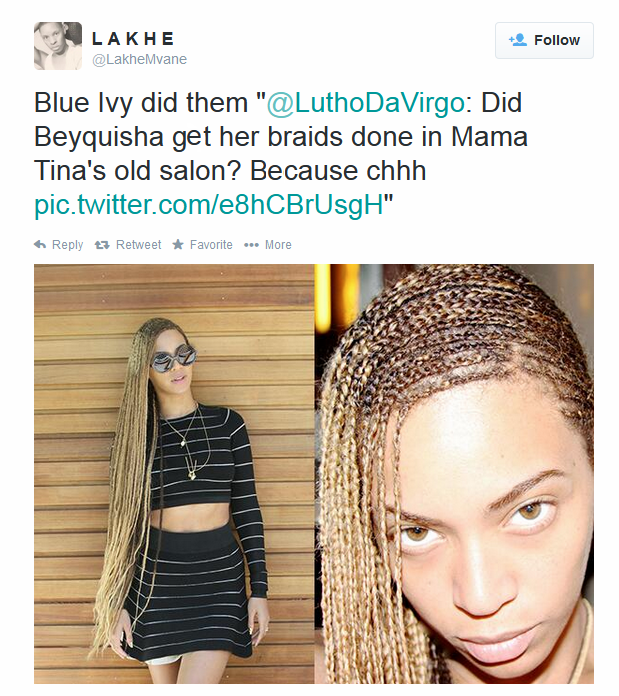The height and width of the screenshot is (696, 619).
Task: Click the Retweet arrows icon
Action: (x=102, y=245)
